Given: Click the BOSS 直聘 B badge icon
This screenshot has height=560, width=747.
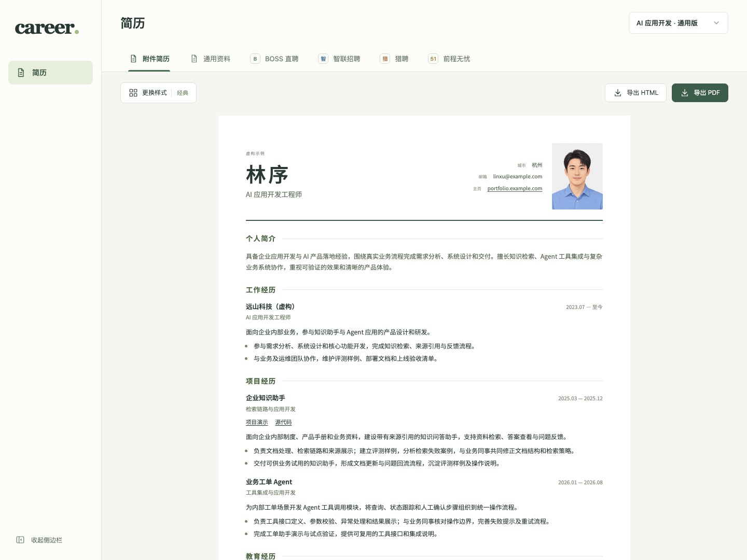Looking at the screenshot, I should pos(255,59).
